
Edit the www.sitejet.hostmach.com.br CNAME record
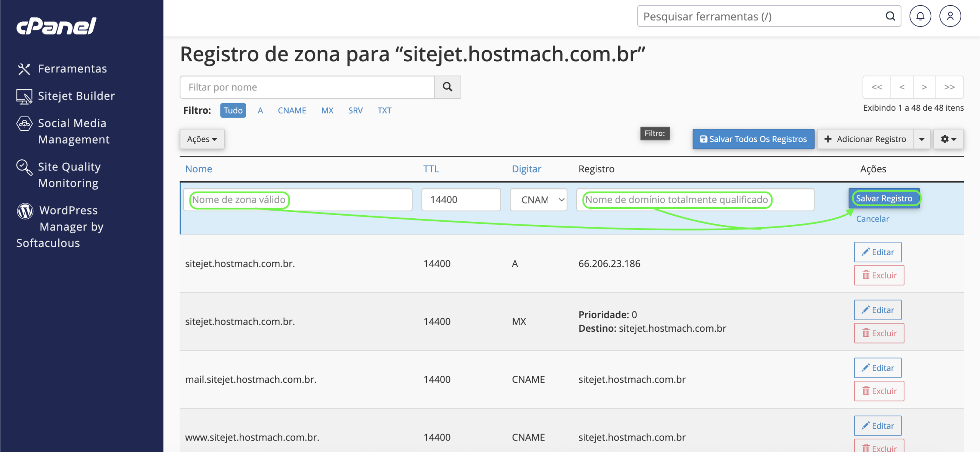(x=878, y=426)
